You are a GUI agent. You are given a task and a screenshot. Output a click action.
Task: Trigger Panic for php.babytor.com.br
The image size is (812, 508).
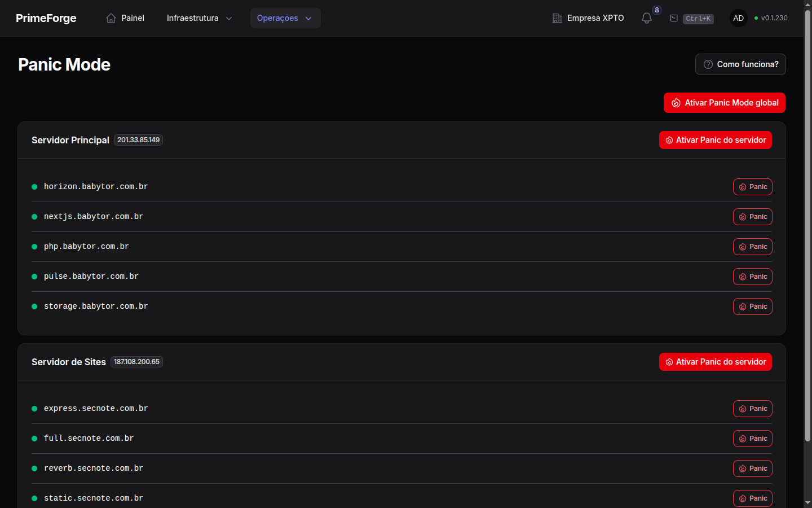point(753,247)
